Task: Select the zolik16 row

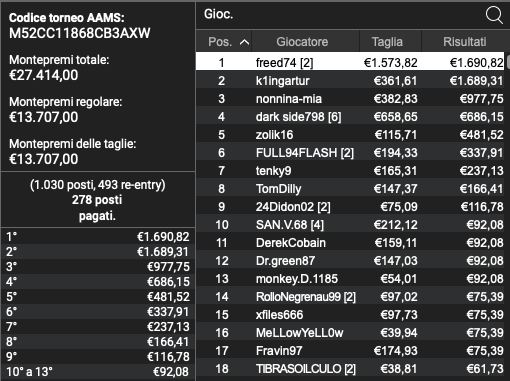Action: pos(350,135)
